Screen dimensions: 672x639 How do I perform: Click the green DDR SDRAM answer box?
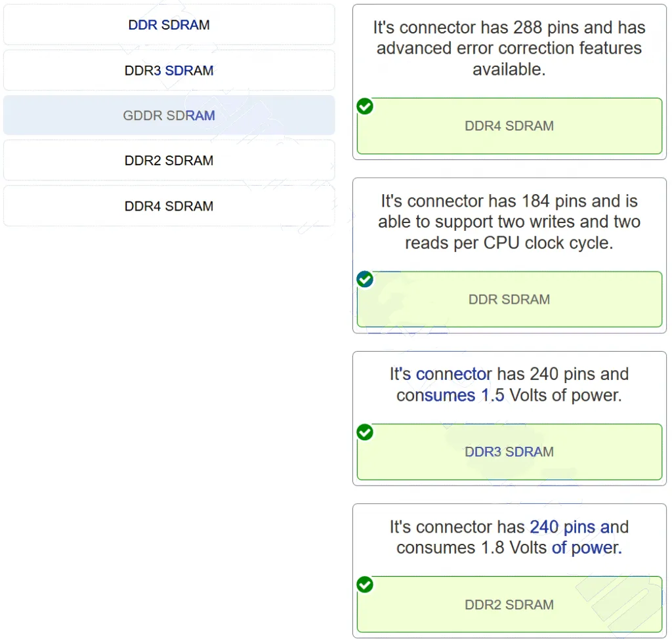click(x=509, y=300)
